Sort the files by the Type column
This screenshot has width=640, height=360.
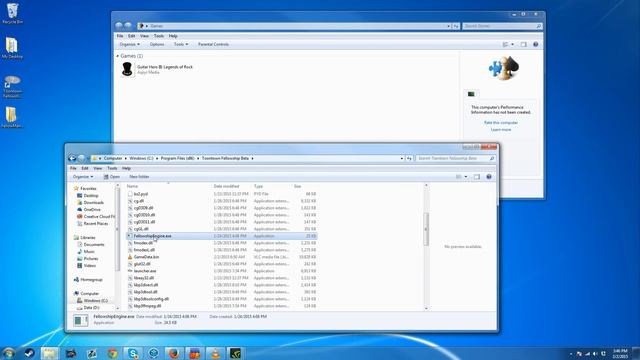coord(271,186)
